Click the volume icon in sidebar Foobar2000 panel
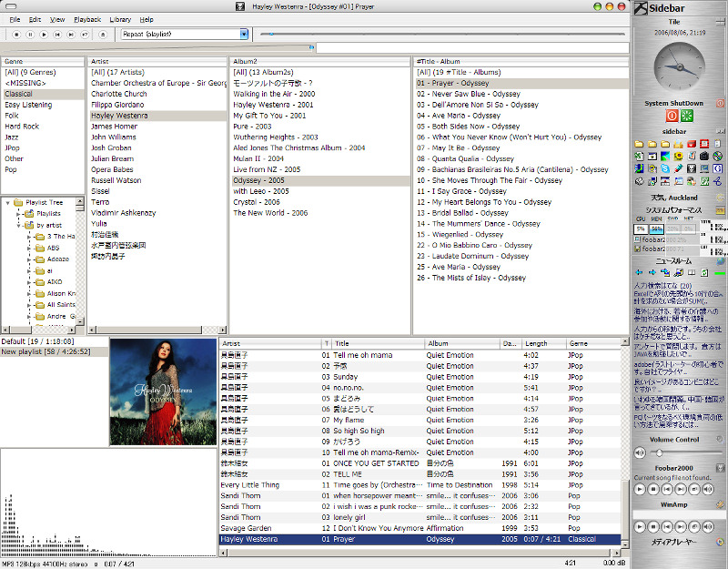 [x=708, y=489]
